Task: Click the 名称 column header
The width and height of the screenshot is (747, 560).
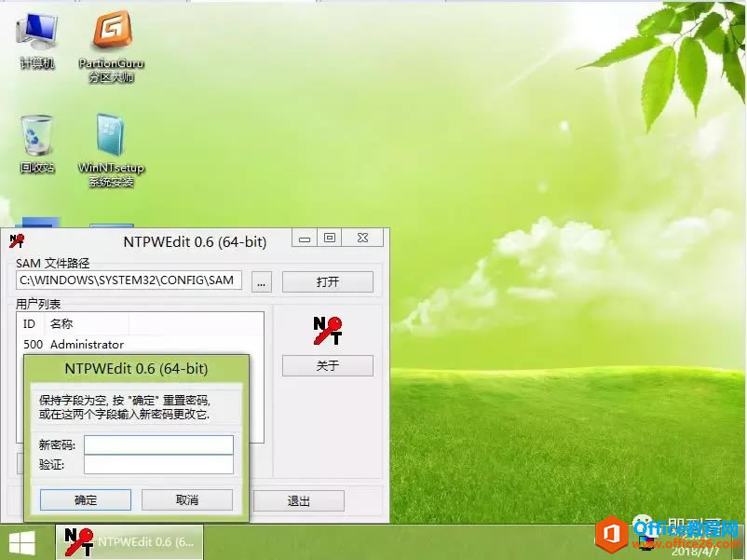Action: [x=87, y=324]
